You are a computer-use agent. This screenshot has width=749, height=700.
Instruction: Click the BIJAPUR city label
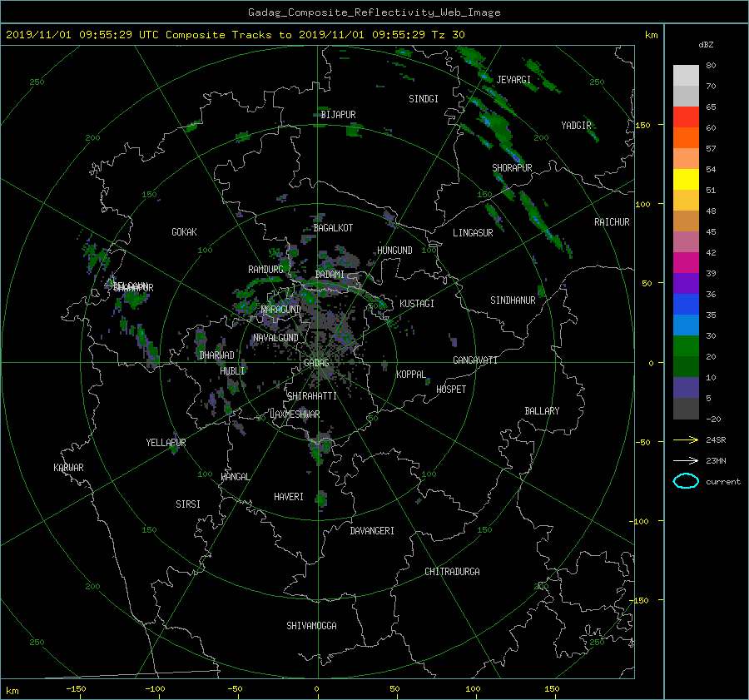tap(338, 115)
